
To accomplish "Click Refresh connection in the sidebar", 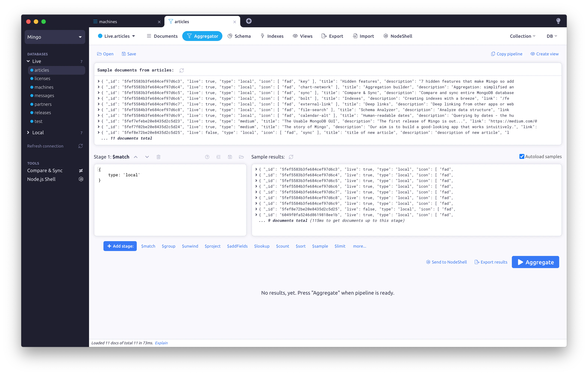I will [45, 146].
